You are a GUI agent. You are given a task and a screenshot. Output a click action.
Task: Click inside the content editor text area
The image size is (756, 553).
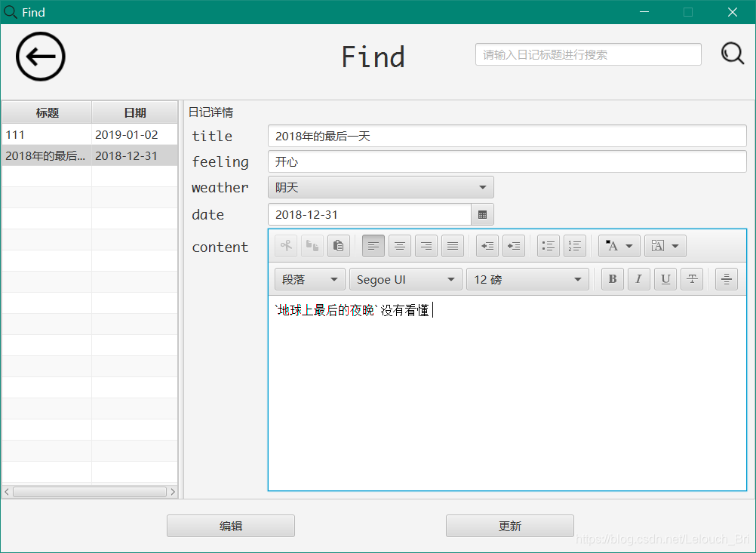pos(507,393)
